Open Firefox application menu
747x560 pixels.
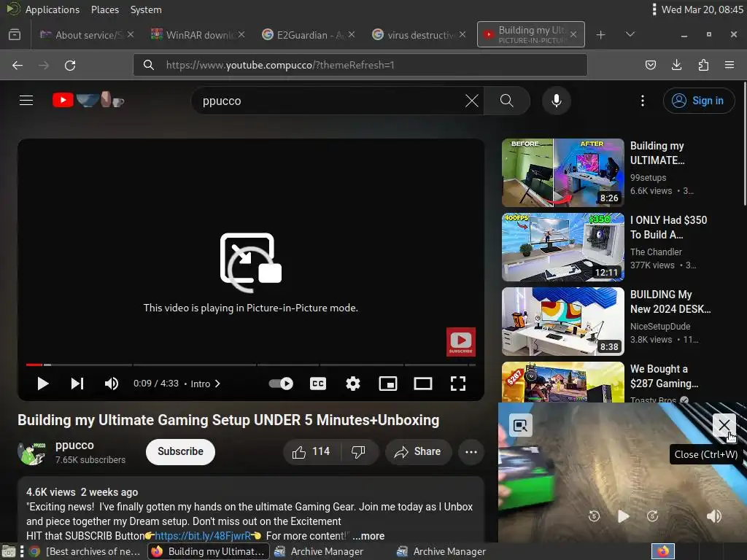click(729, 65)
